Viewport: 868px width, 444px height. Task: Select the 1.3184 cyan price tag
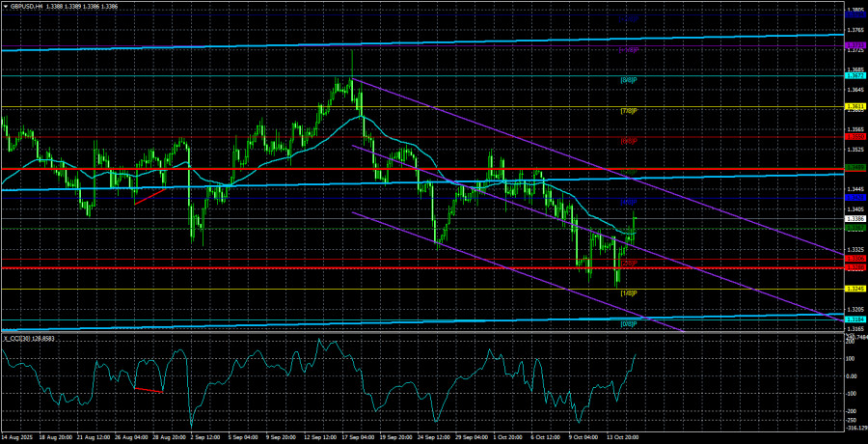[854, 319]
